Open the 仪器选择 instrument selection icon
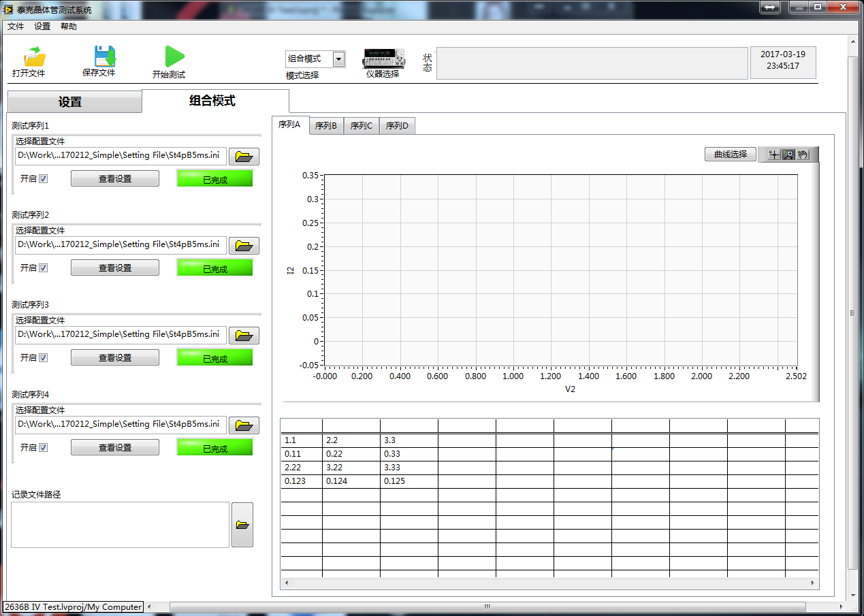 tap(383, 58)
